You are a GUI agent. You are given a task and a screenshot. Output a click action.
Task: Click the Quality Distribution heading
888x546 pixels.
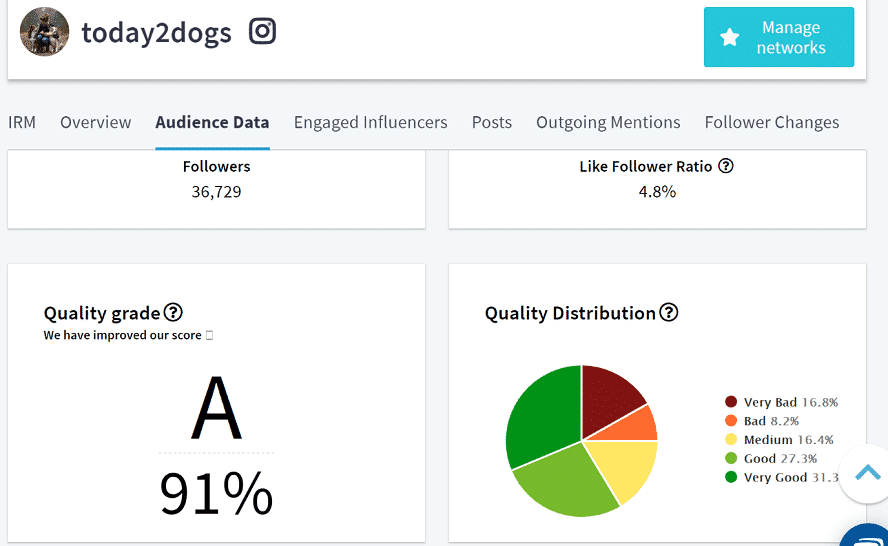570,313
